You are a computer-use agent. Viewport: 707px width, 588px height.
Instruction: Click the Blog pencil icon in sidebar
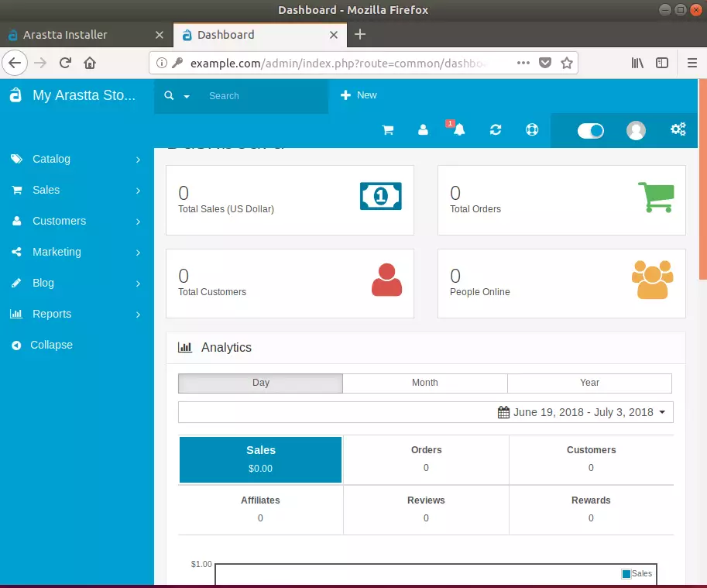tap(16, 283)
